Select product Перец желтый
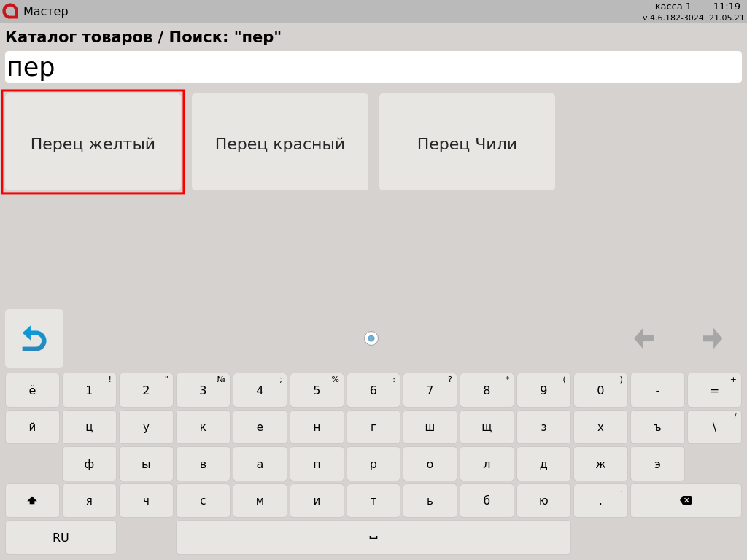This screenshot has height=560, width=747. [93, 142]
